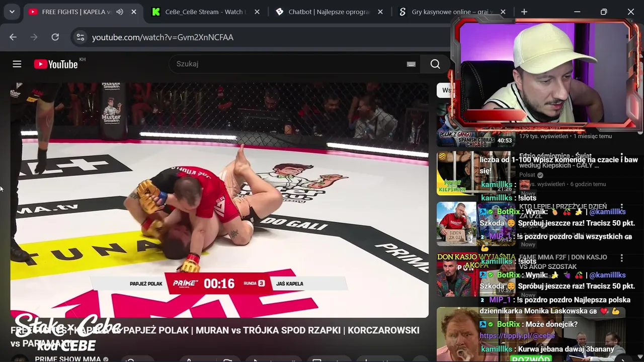Restore down the browser window
This screenshot has width=644, height=362.
click(604, 12)
